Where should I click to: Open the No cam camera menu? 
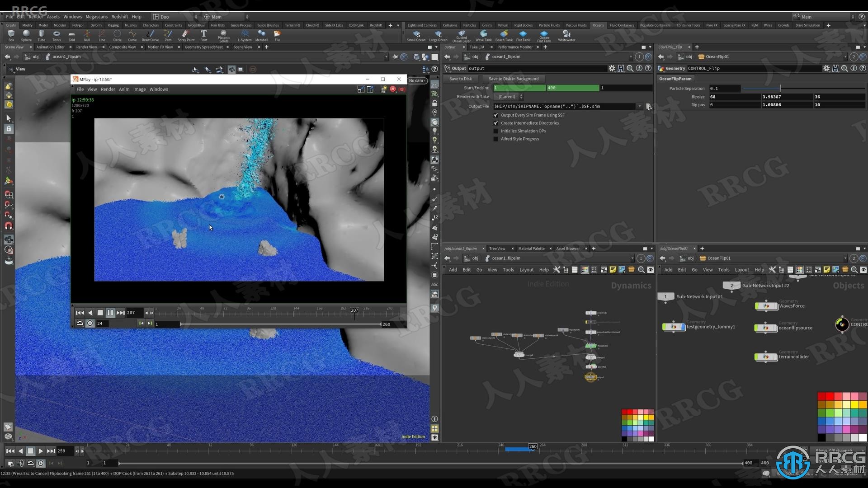[x=417, y=81]
